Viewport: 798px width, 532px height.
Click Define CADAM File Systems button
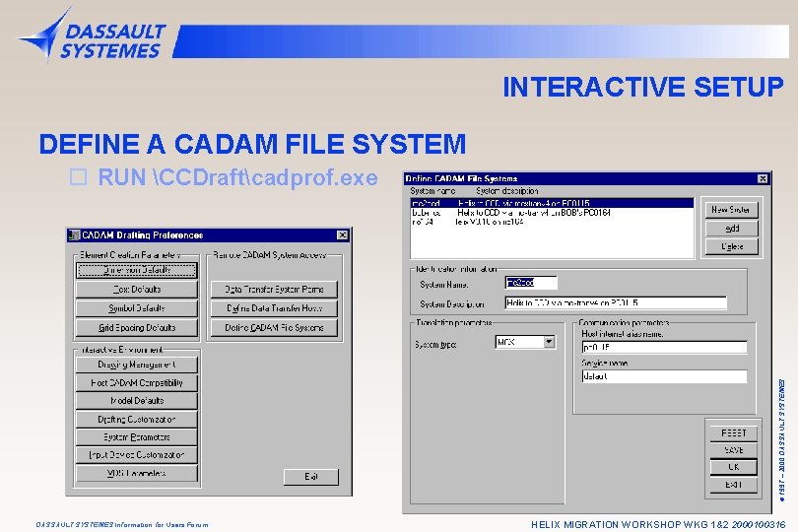click(274, 328)
